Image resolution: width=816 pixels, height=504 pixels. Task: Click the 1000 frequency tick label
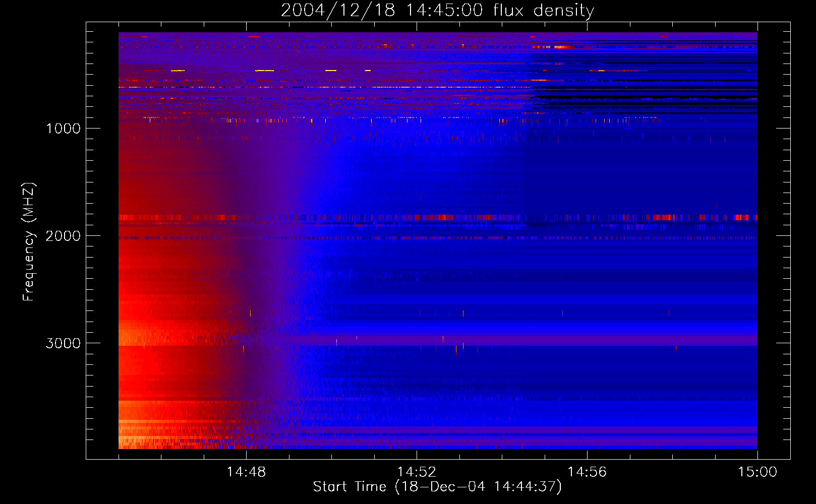pos(63,129)
